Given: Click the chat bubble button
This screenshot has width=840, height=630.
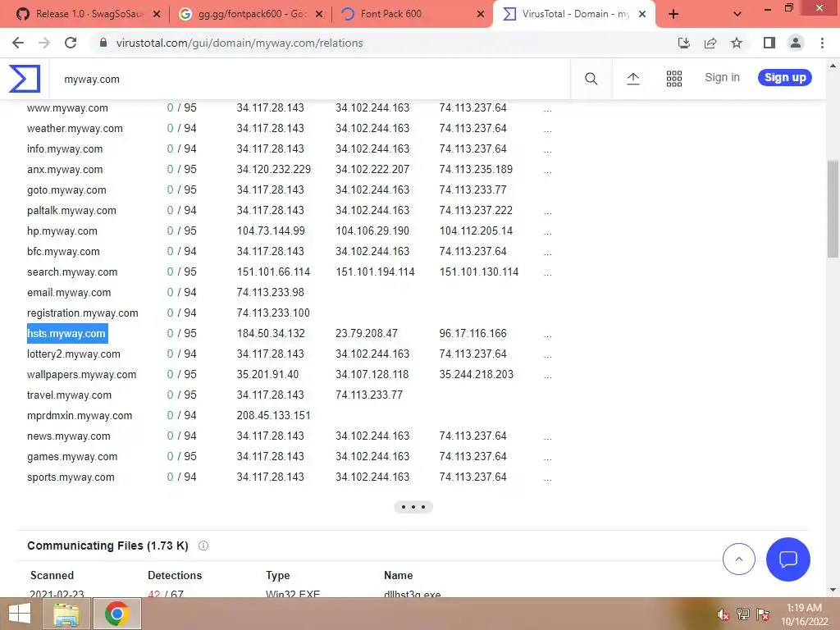Looking at the screenshot, I should tap(787, 559).
